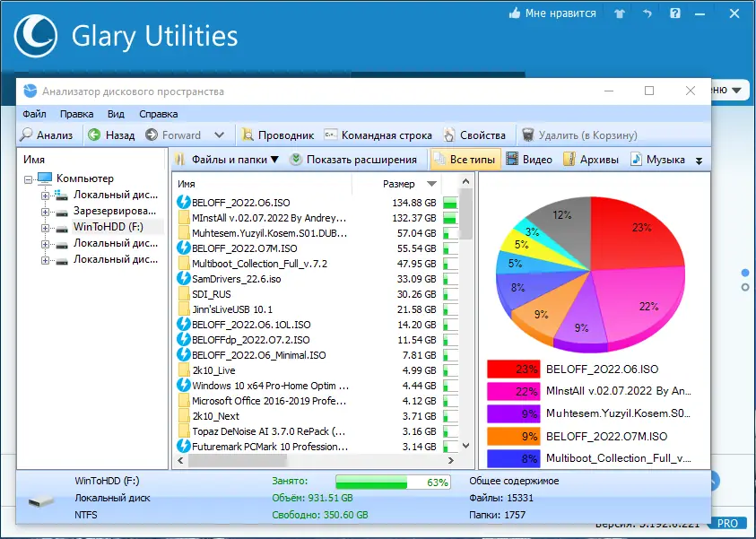Click the file list vertical scrollbar down arrow

(x=465, y=446)
